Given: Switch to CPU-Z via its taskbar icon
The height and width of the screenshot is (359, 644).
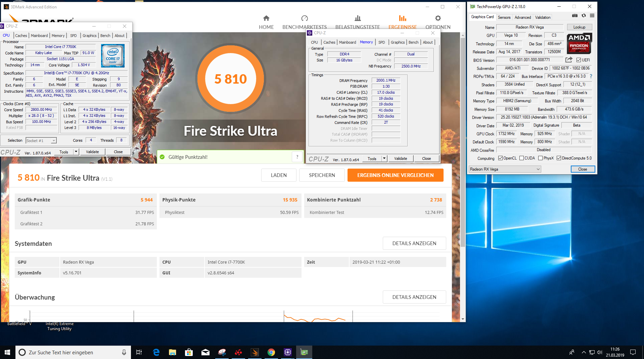Looking at the screenshot, I should pyautogui.click(x=288, y=352).
